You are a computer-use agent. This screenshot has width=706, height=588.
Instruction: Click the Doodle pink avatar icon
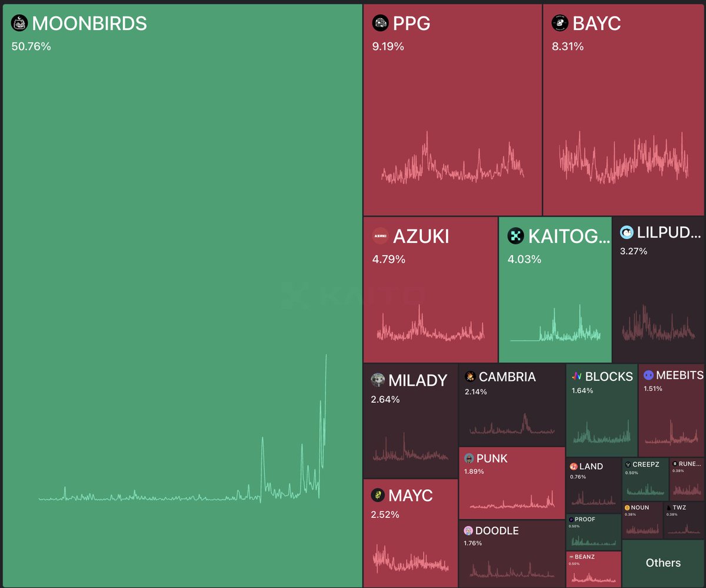pyautogui.click(x=468, y=530)
